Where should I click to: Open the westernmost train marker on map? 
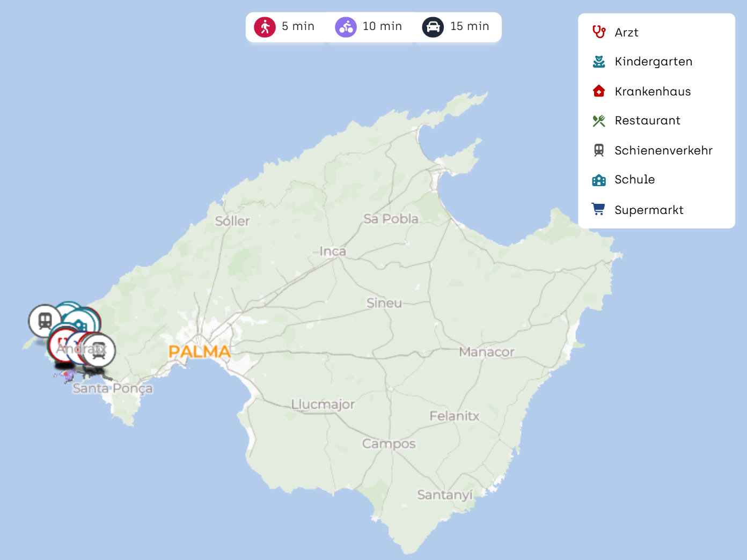coord(45,321)
